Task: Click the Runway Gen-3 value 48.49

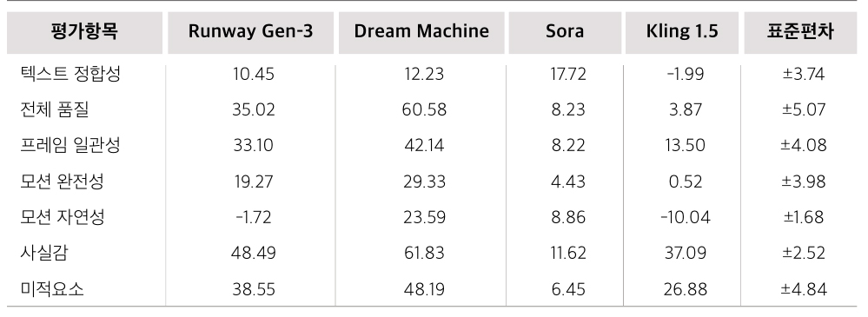Action: point(254,254)
